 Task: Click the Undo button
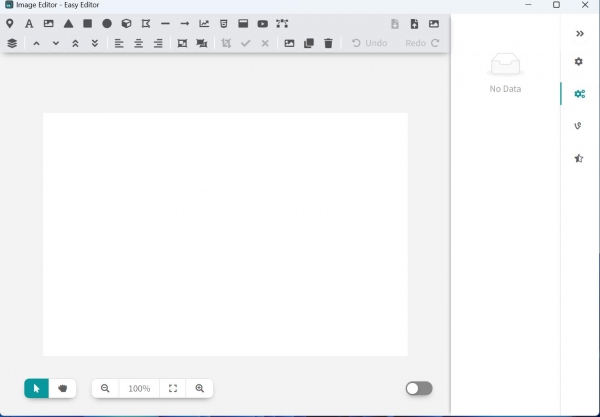pos(369,43)
